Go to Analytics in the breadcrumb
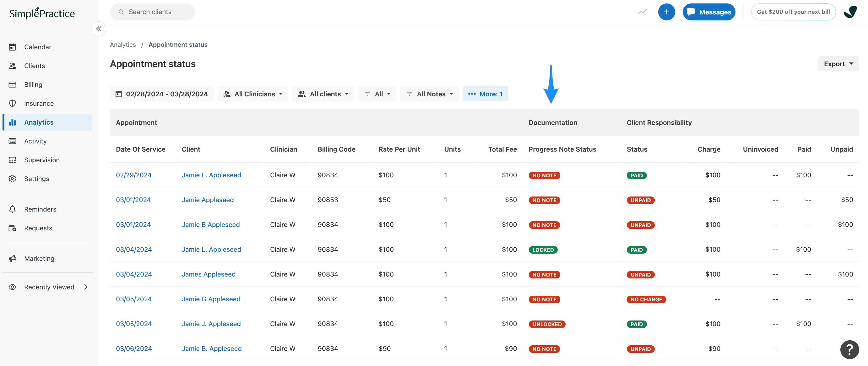 pos(123,45)
